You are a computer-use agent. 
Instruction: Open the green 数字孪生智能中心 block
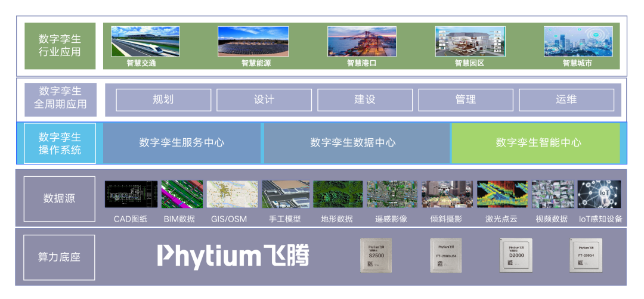(535, 143)
